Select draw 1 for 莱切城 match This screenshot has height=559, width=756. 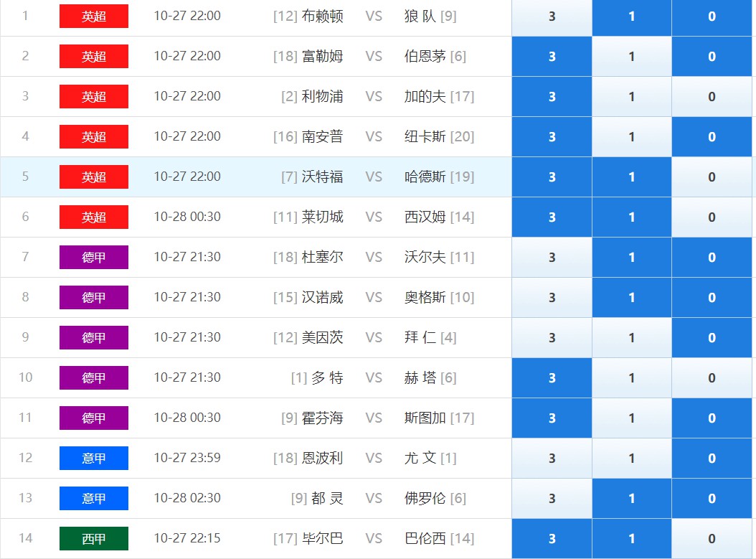point(632,217)
